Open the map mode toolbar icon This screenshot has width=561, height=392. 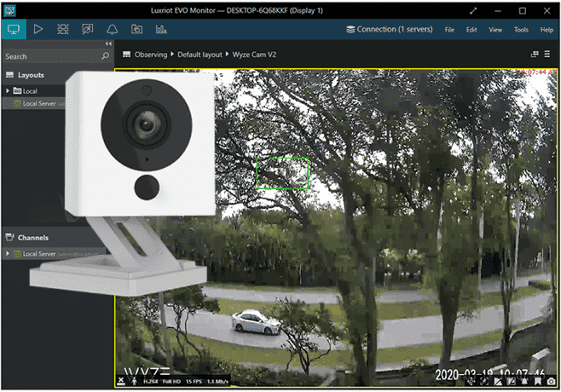tap(87, 29)
